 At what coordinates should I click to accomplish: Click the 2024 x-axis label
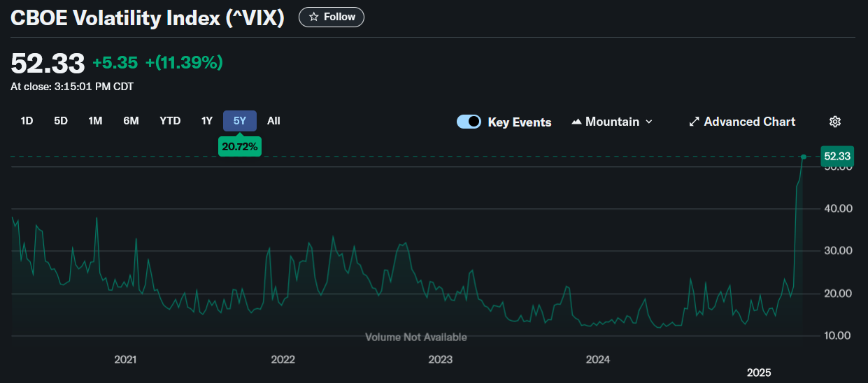pos(597,360)
